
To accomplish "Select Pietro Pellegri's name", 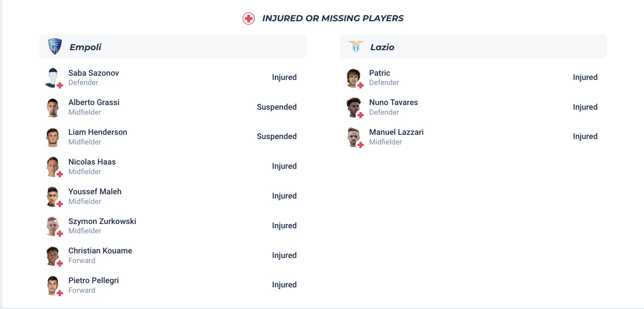I will click(x=93, y=280).
